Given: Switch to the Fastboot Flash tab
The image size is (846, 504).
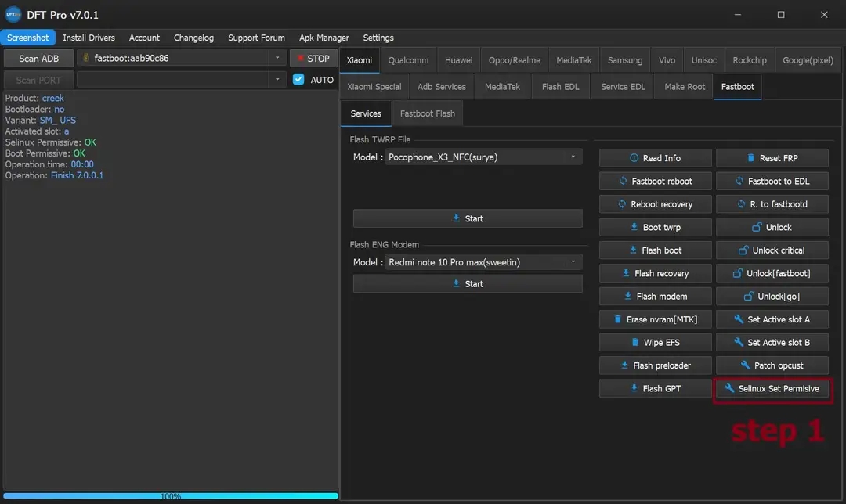Looking at the screenshot, I should pyautogui.click(x=428, y=113).
